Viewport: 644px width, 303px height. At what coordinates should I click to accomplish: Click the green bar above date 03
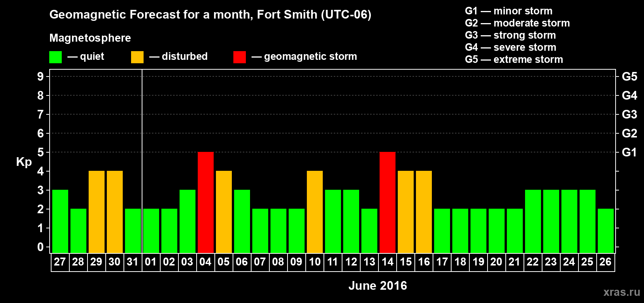[x=188, y=221]
